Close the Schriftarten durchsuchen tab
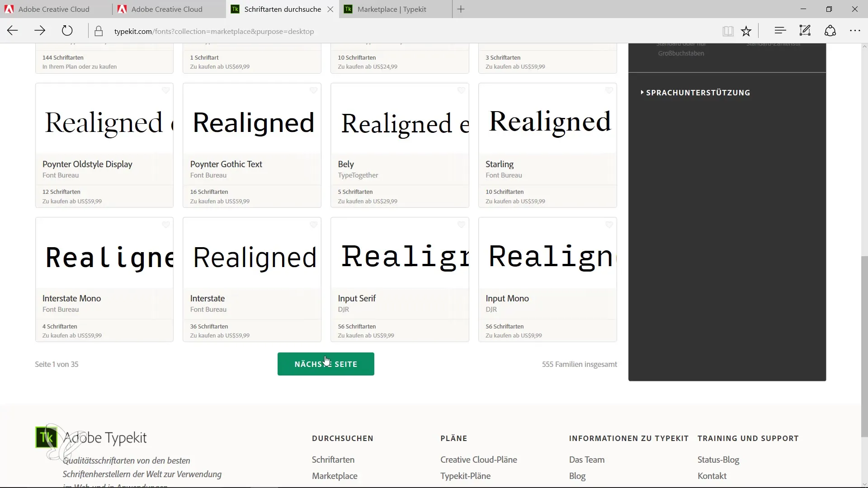Screen dimensions: 868x488 click(x=330, y=9)
